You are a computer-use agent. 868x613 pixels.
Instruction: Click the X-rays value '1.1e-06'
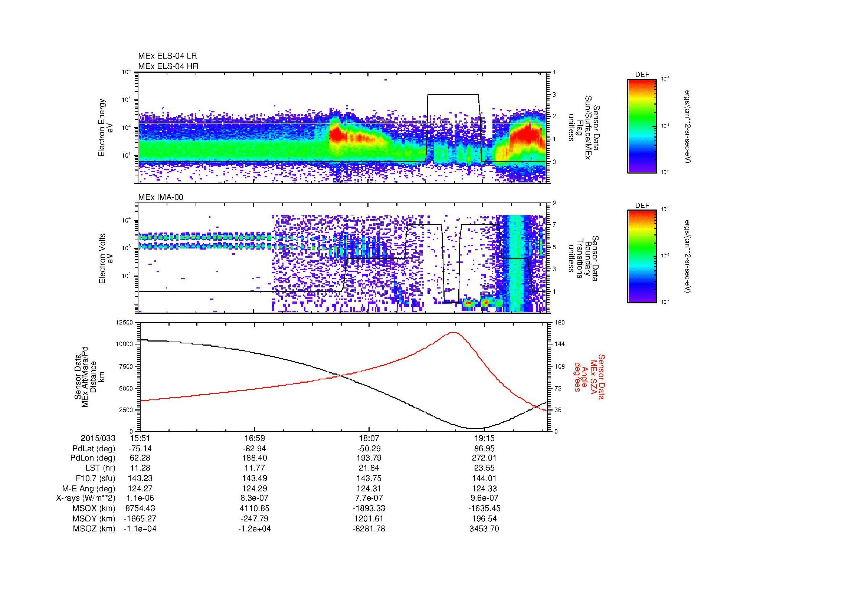tap(140, 498)
